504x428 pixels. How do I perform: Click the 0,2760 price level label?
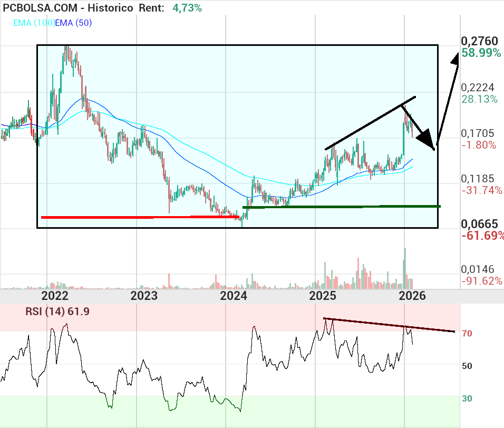pos(479,41)
